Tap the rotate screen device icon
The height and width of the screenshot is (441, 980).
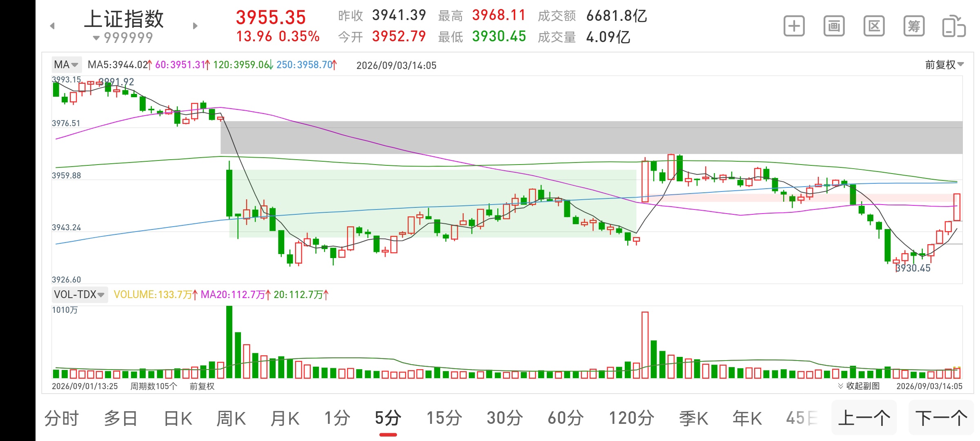click(x=954, y=27)
